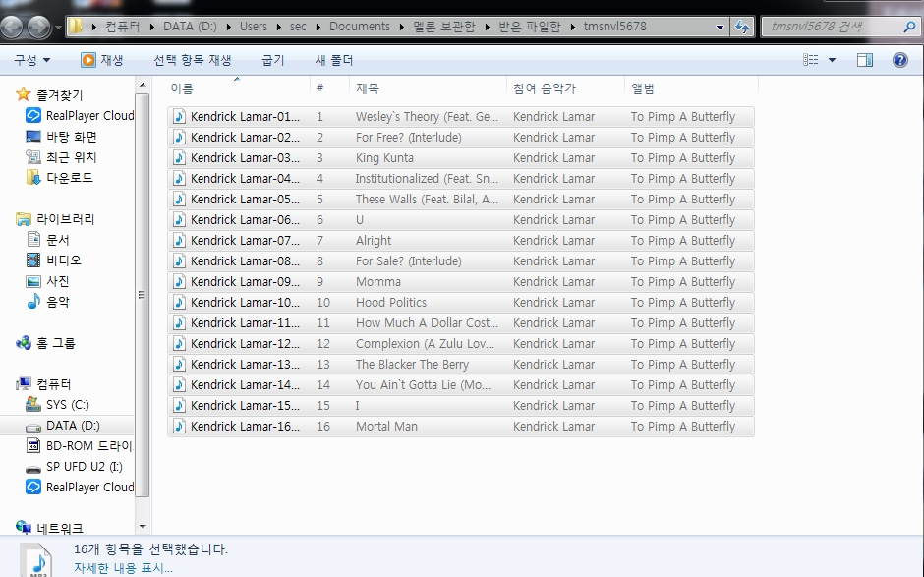Click the refresh button beside address bar

pos(743,27)
